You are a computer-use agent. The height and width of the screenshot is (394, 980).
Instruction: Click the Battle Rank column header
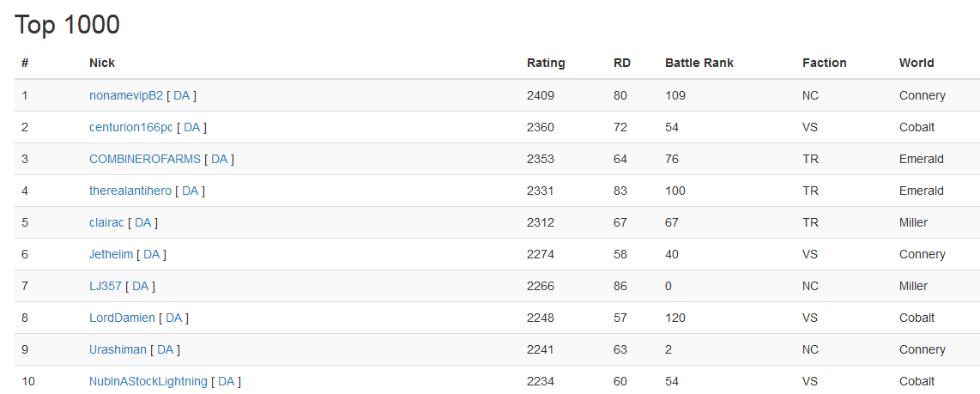pos(699,63)
